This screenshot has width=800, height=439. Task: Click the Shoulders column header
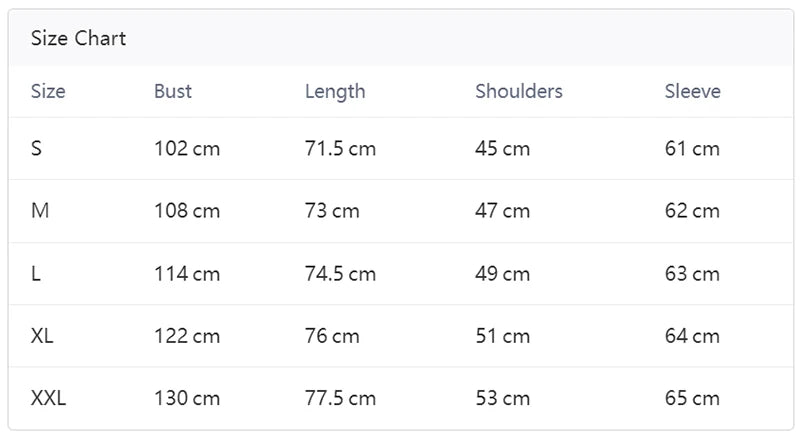[519, 91]
